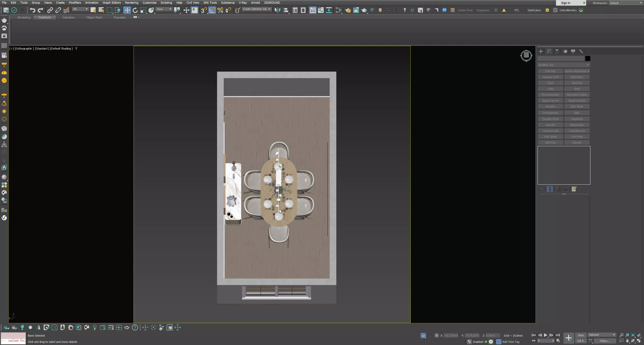Viewport: 644px width, 345px height.
Task: Toggle the Selection Lock padlock
Action: pyautogui.click(x=430, y=336)
